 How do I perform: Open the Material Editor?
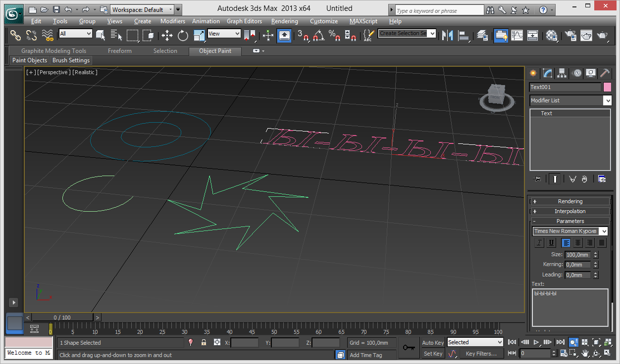tap(552, 35)
